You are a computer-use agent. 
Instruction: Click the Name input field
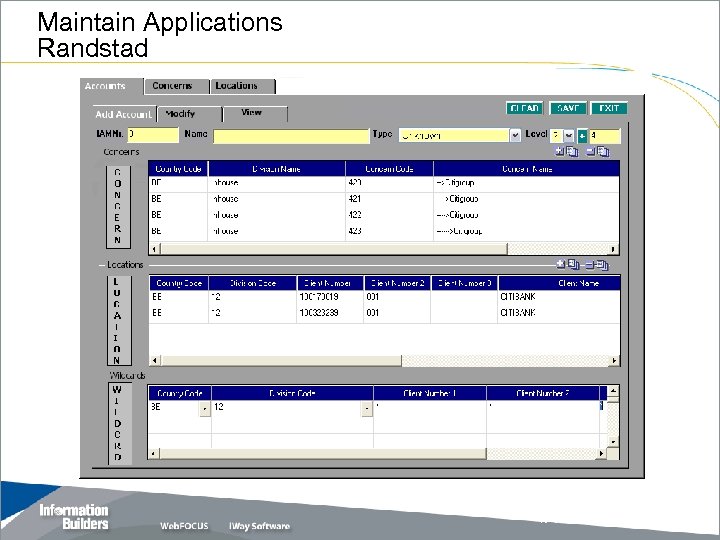click(290, 135)
